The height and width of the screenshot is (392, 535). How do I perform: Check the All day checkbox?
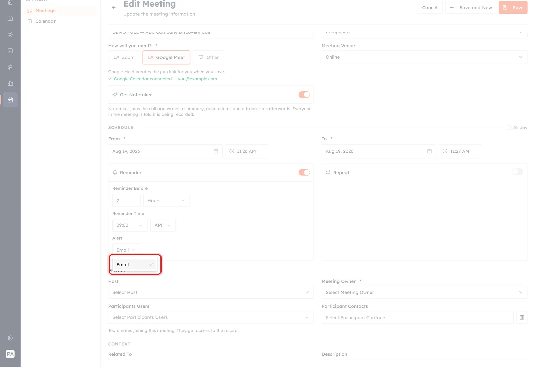click(x=509, y=128)
